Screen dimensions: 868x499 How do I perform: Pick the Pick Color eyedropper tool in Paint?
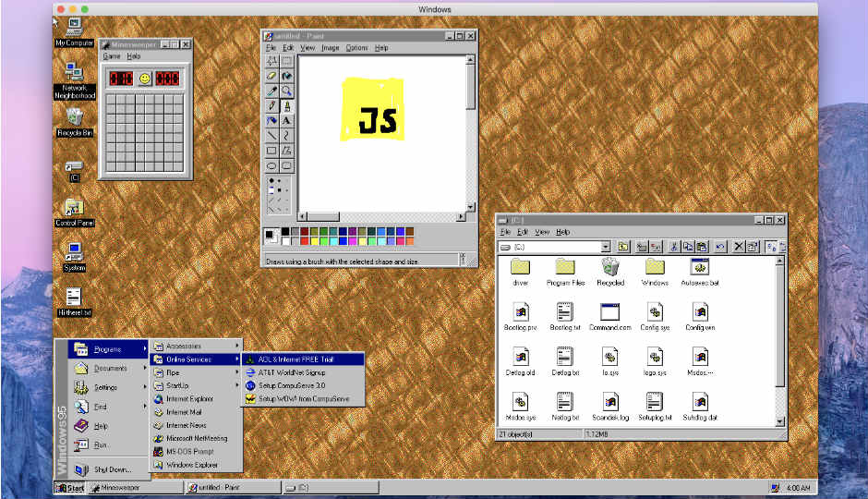271,91
